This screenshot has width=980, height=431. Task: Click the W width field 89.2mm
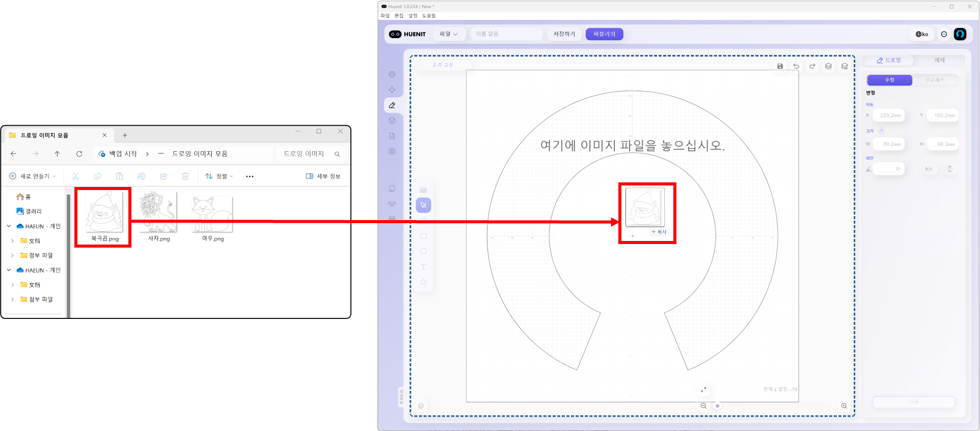point(890,144)
